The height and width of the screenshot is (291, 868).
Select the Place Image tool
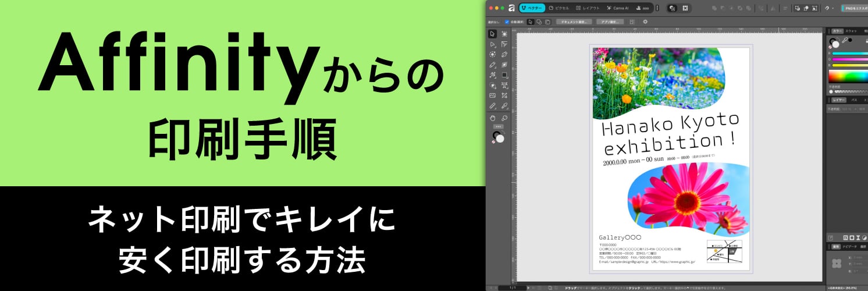coord(493,95)
